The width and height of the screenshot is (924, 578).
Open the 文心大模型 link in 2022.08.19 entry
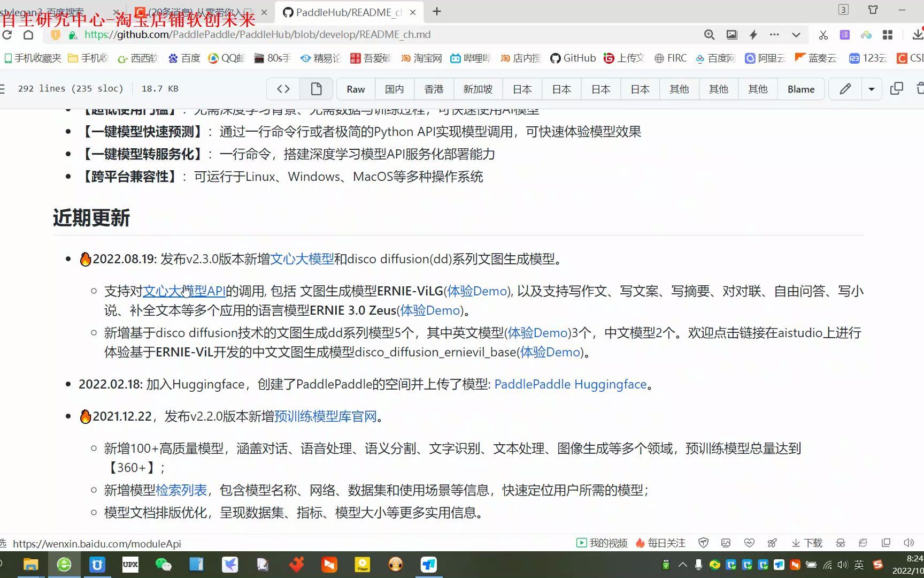point(302,259)
